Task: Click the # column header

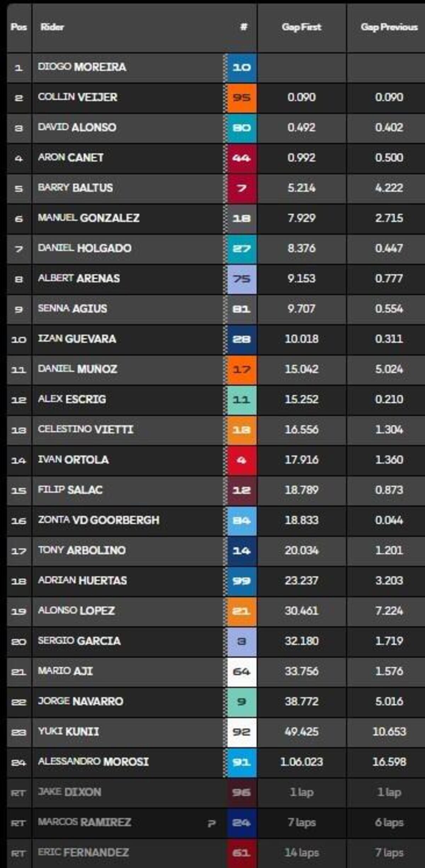Action: pyautogui.click(x=244, y=27)
